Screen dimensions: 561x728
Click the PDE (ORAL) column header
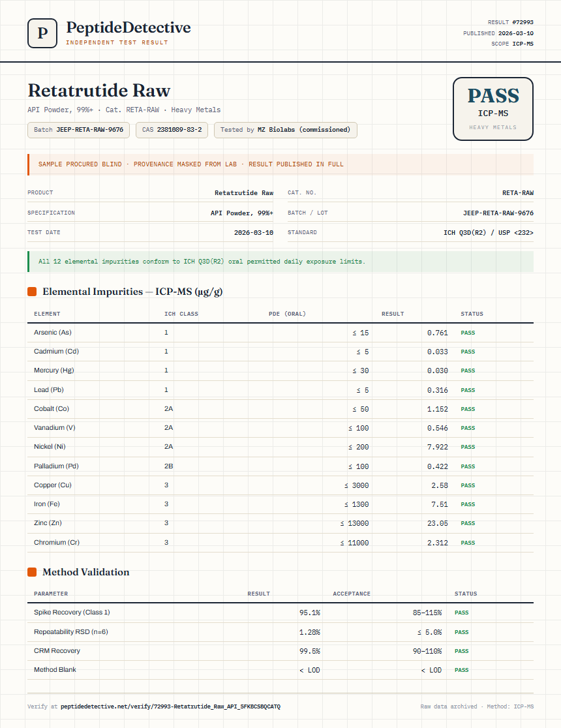point(287,314)
